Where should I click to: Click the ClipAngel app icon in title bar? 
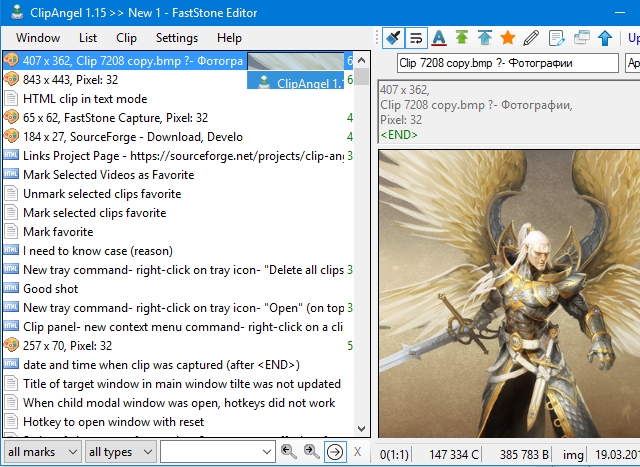(17, 12)
